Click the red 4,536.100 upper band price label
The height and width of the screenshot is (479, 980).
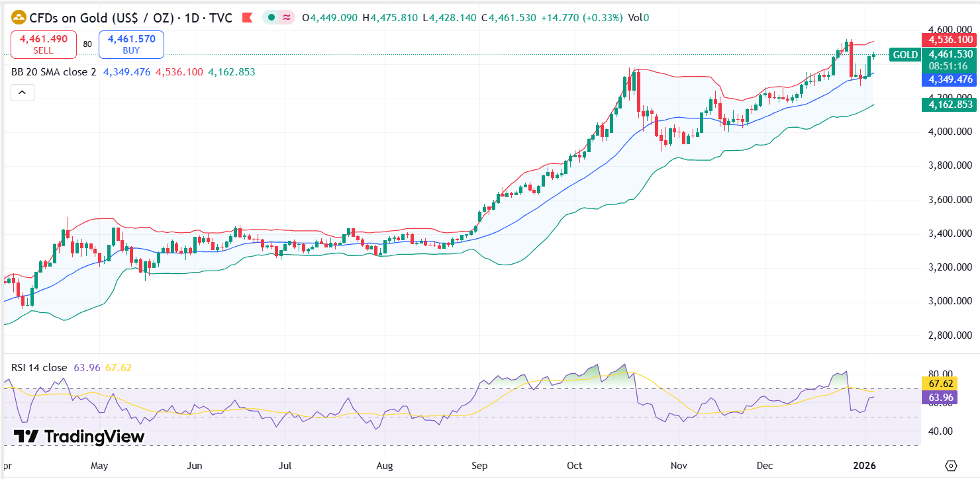[x=950, y=40]
